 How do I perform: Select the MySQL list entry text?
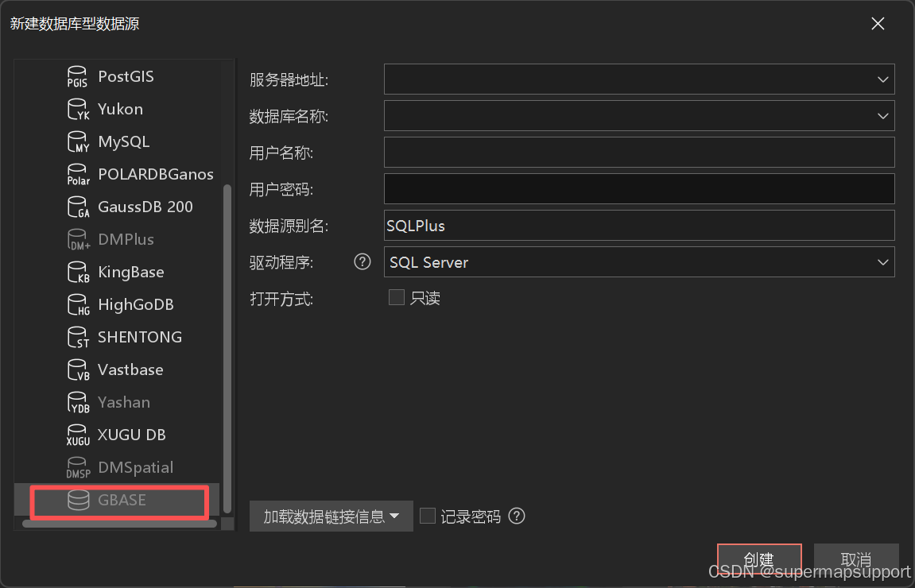[x=124, y=141]
